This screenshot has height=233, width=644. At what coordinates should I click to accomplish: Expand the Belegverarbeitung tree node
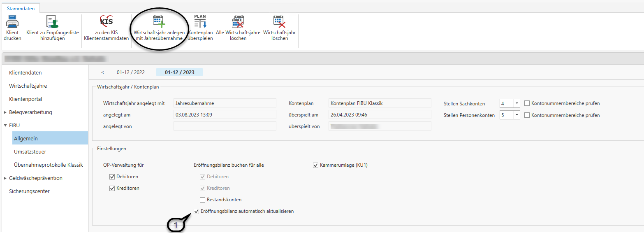point(5,112)
